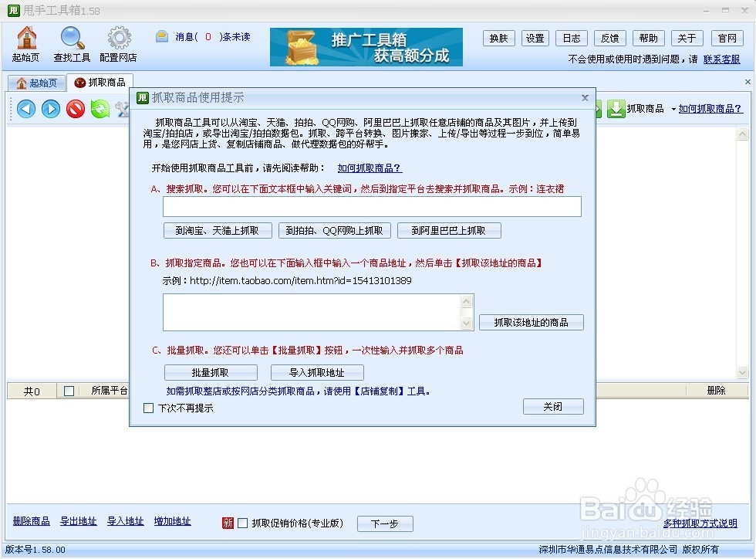Click the keyword search text box
The image size is (756, 559).
click(x=372, y=207)
